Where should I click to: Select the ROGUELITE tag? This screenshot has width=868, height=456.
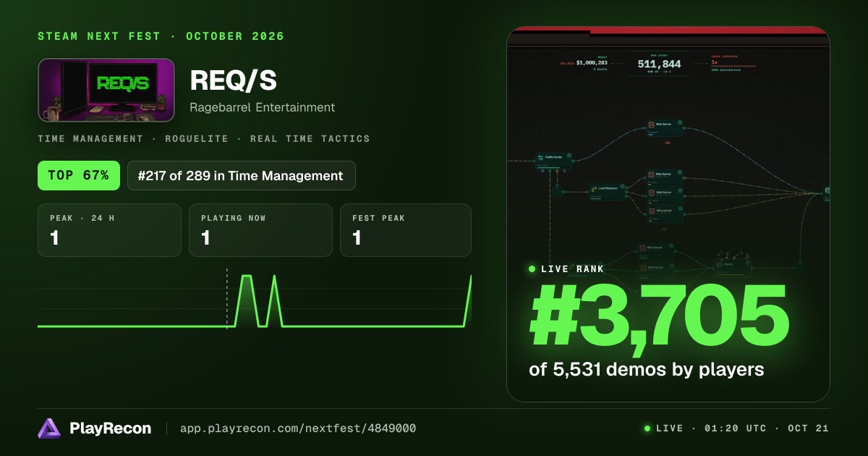(x=197, y=138)
